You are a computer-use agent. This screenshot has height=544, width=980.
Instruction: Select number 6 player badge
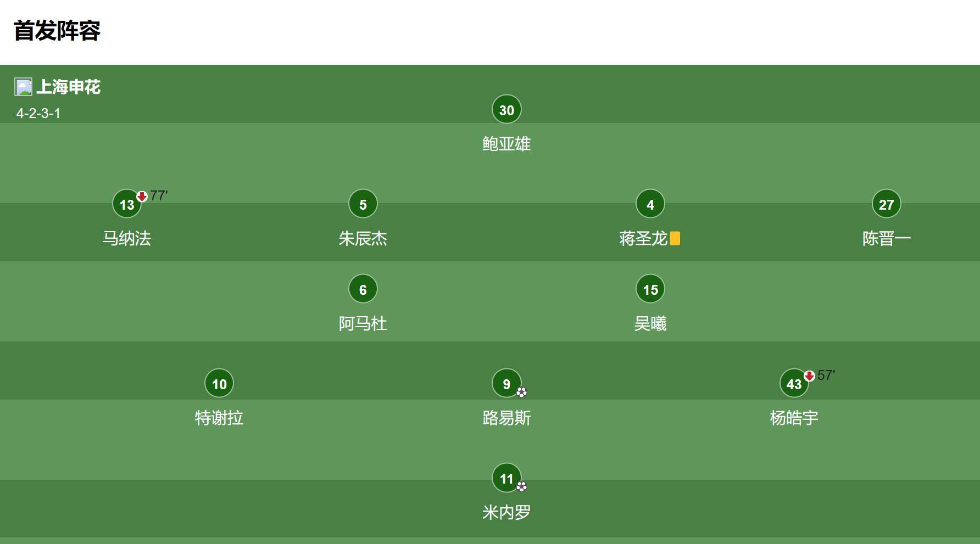coord(363,289)
